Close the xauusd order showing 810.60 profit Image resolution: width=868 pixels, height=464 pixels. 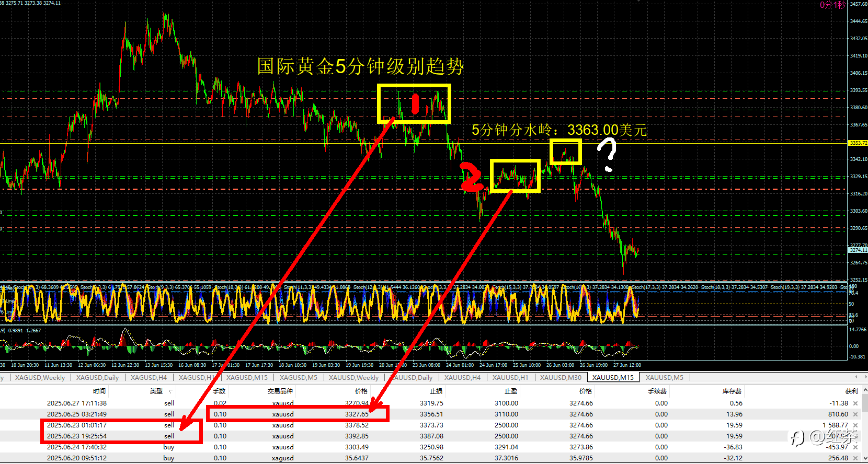855,414
